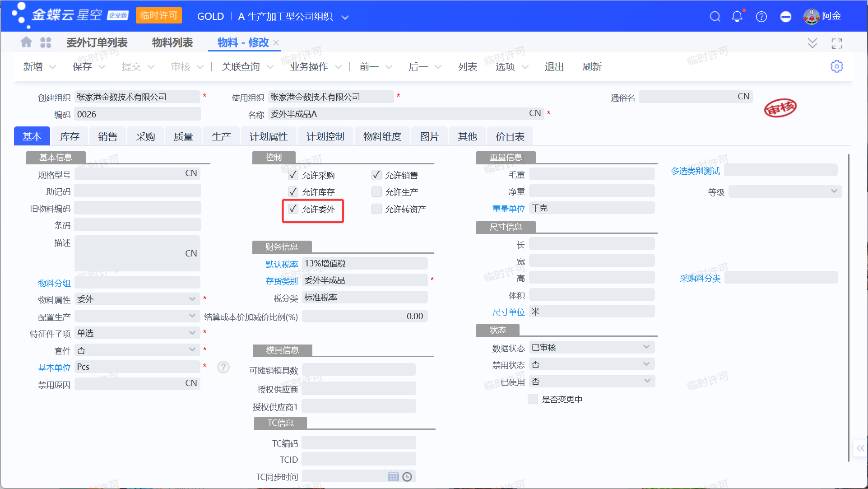
Task: Open the 计划属性 tab
Action: pyautogui.click(x=268, y=136)
